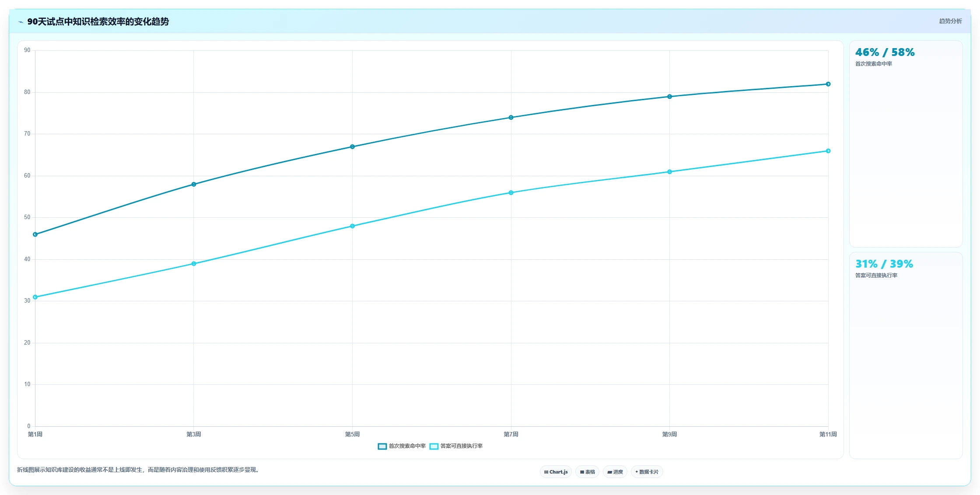Select the 表格 tag pill
The height and width of the screenshot is (495, 980).
tap(587, 472)
